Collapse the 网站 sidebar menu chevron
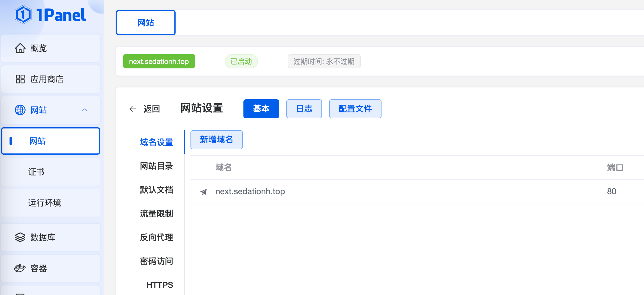The image size is (644, 295). point(85,110)
